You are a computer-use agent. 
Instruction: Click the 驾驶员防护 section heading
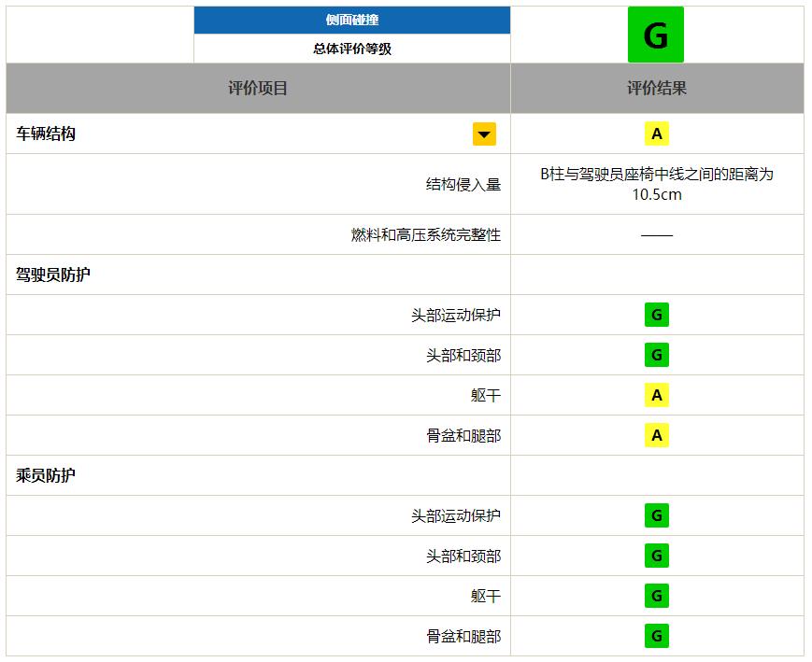coord(53,275)
